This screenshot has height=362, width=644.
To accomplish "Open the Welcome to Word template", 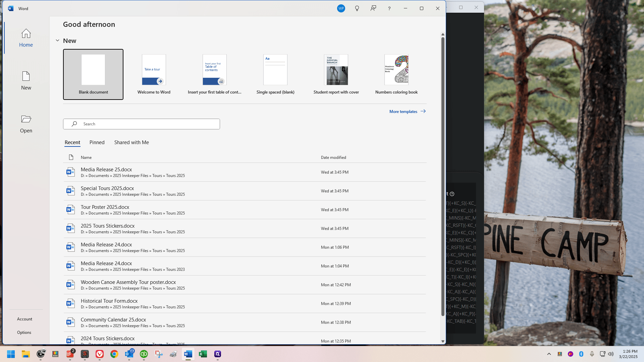I will point(154,74).
